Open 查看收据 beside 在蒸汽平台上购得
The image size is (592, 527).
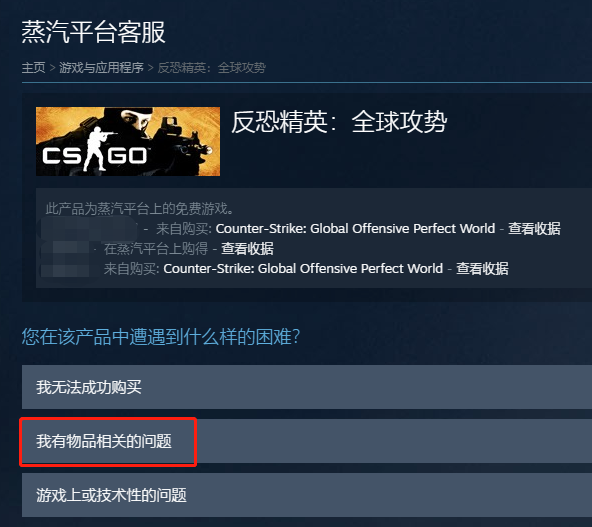point(247,249)
